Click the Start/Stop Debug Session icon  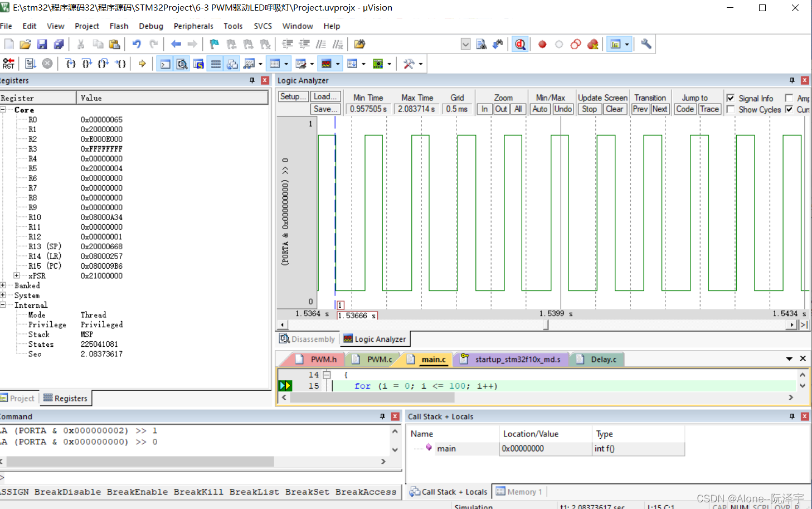(520, 43)
